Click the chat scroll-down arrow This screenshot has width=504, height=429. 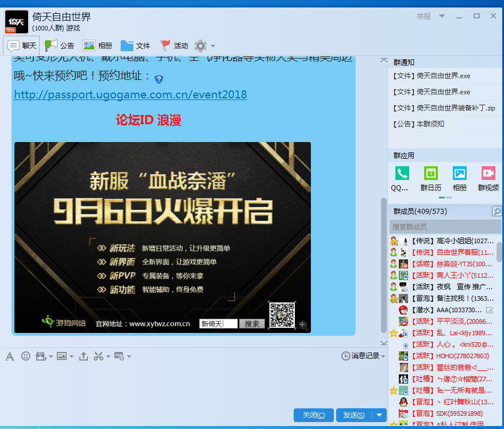click(383, 343)
